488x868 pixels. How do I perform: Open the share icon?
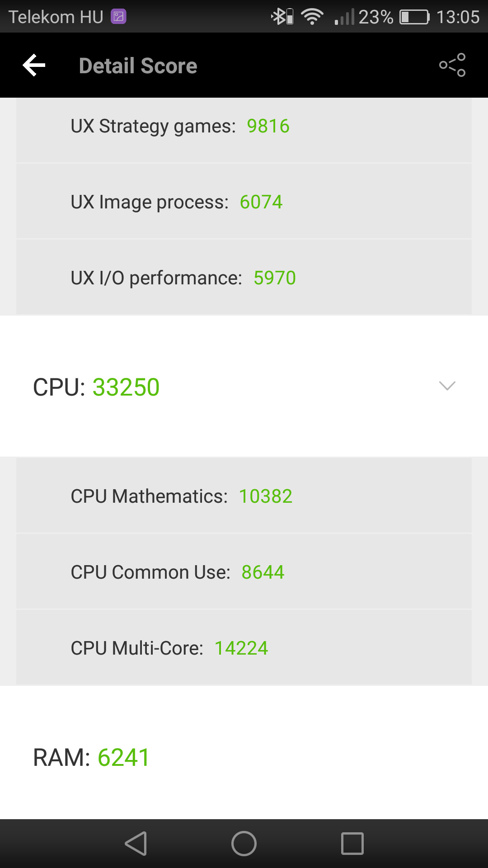(452, 65)
